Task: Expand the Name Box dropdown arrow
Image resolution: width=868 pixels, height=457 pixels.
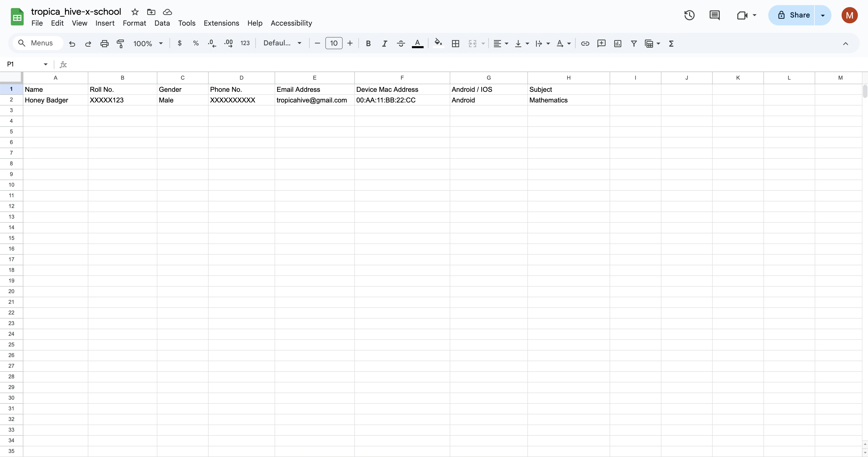Action: coord(45,64)
